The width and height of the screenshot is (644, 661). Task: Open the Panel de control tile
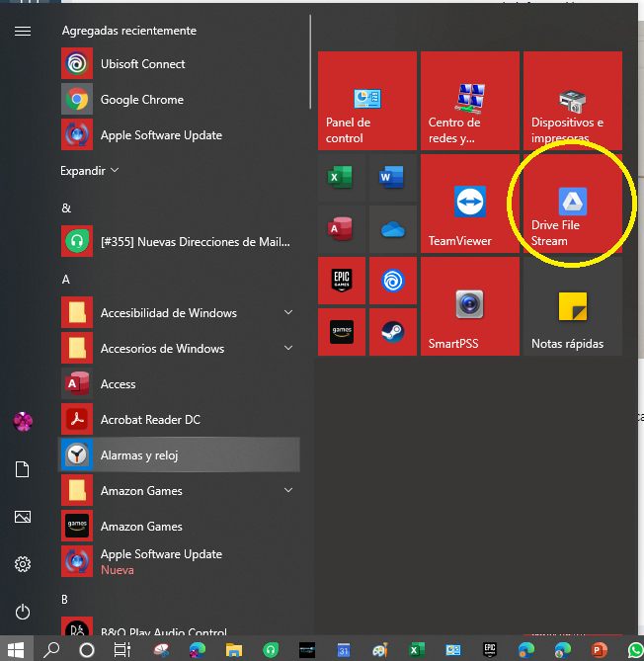pos(367,101)
